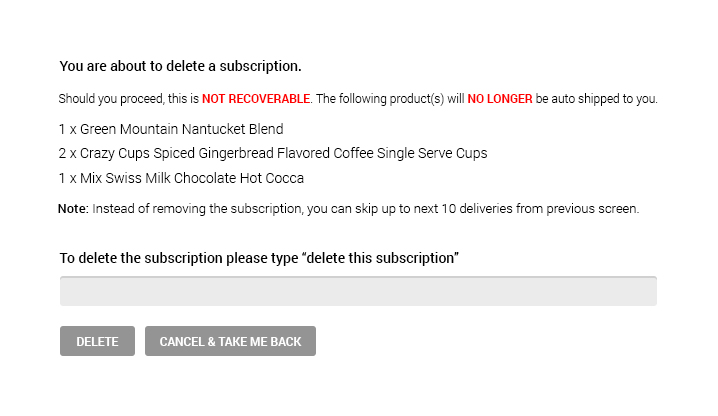Focus the delete confirmation text field

pyautogui.click(x=358, y=291)
